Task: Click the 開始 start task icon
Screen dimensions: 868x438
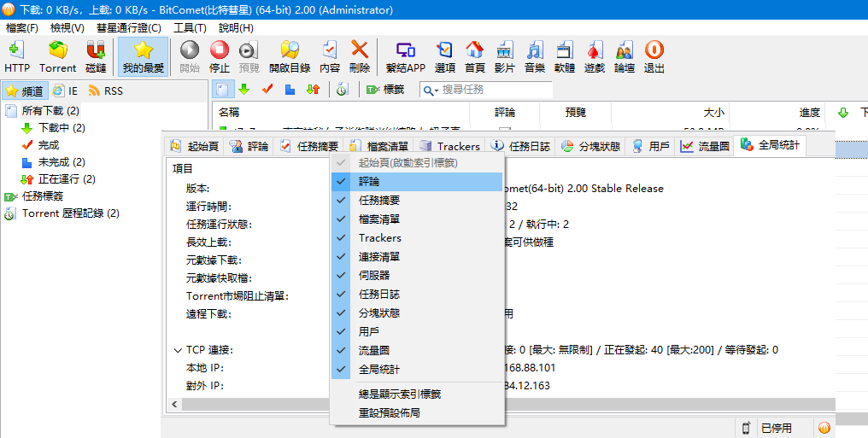Action: click(x=190, y=56)
